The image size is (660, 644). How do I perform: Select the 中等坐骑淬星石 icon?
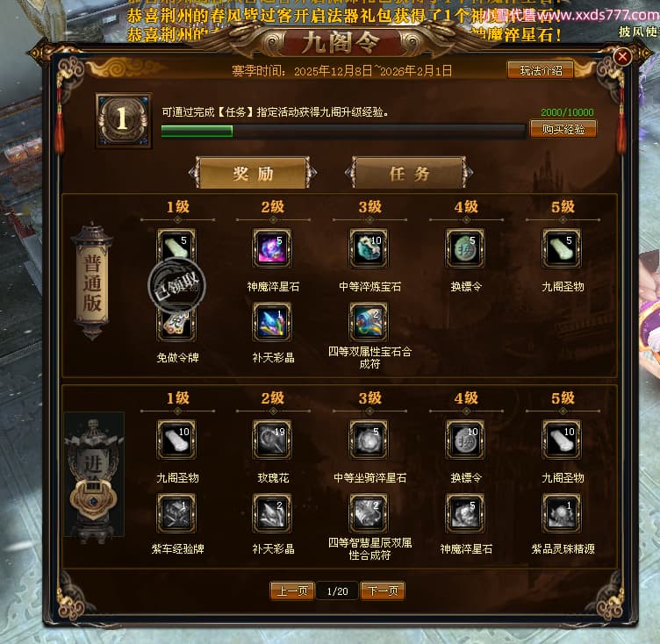369,440
